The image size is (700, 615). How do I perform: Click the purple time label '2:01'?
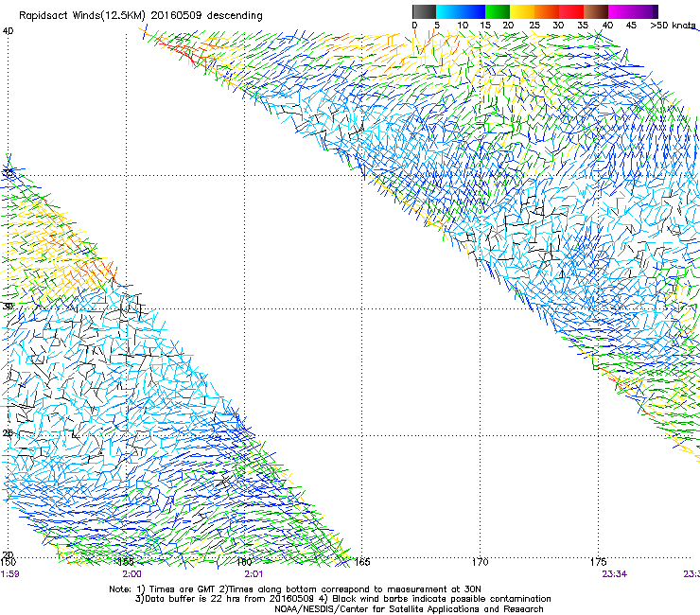click(x=254, y=574)
